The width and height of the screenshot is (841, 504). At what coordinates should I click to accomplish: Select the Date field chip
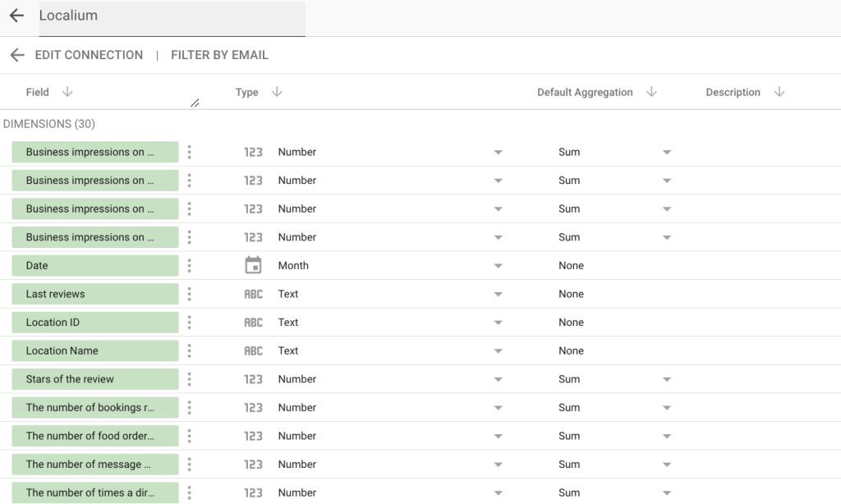coord(95,265)
